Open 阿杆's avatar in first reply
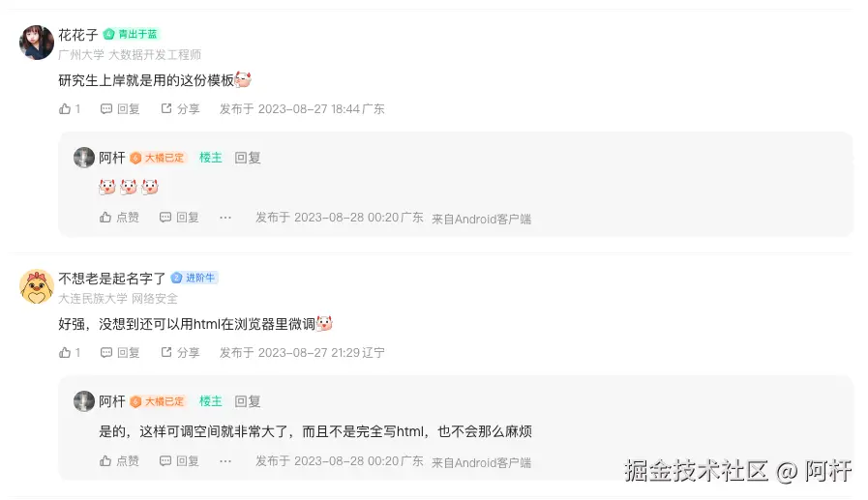The width and height of the screenshot is (868, 500). [x=84, y=158]
